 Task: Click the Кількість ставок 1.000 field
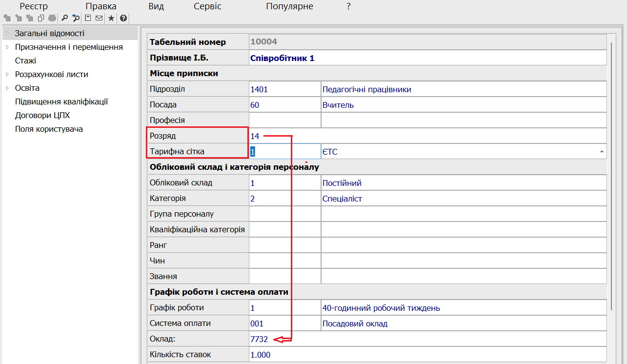point(428,355)
